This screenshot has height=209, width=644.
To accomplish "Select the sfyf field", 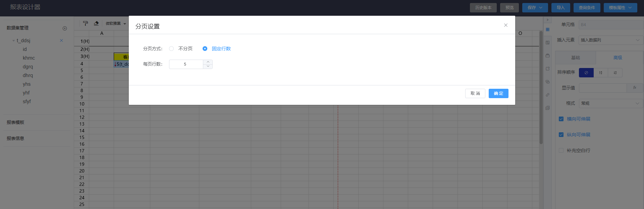I will [27, 101].
